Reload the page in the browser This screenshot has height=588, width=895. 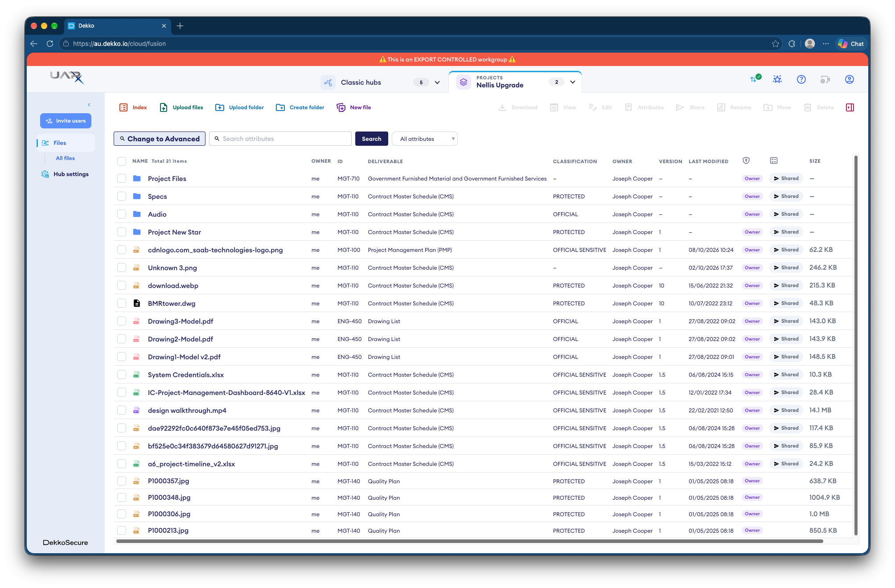[50, 44]
